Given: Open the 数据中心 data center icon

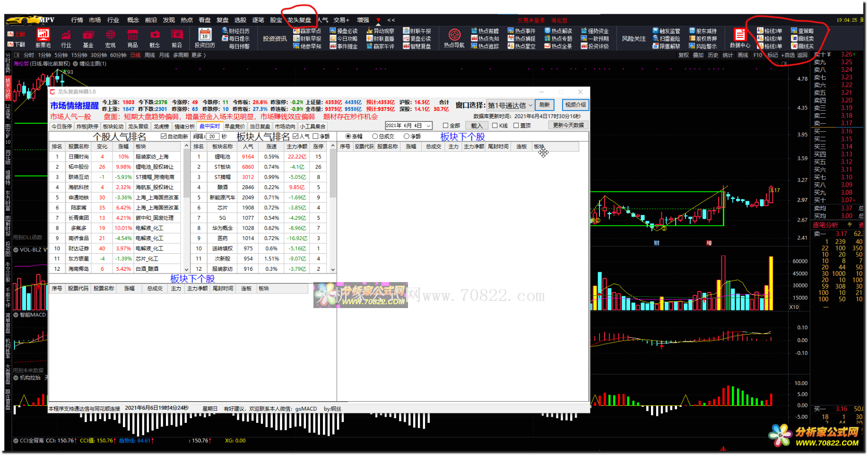Looking at the screenshot, I should pyautogui.click(x=740, y=38).
